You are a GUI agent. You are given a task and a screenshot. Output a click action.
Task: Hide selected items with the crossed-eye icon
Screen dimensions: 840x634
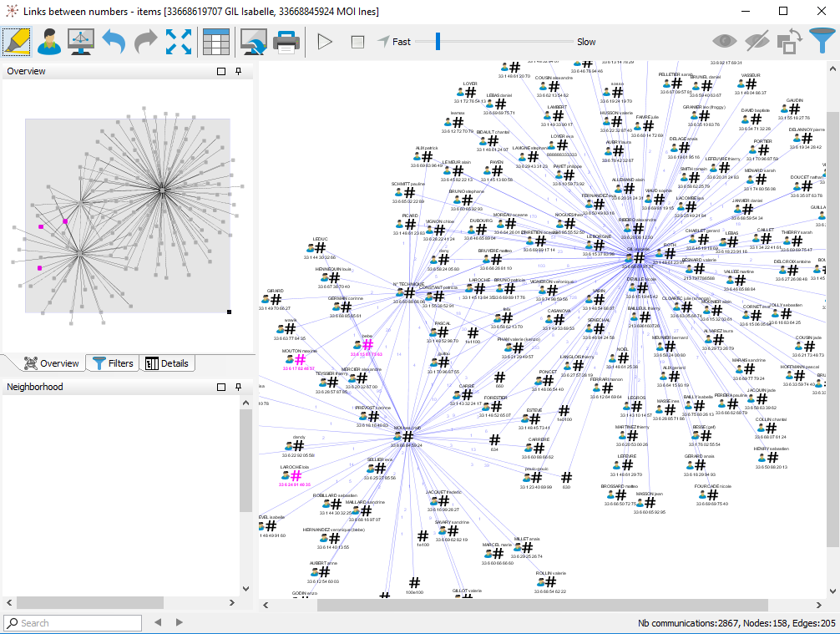pyautogui.click(x=757, y=41)
